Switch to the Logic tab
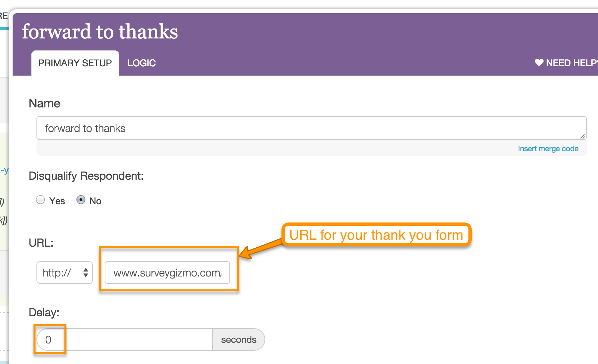The height and width of the screenshot is (364, 598). coord(142,63)
